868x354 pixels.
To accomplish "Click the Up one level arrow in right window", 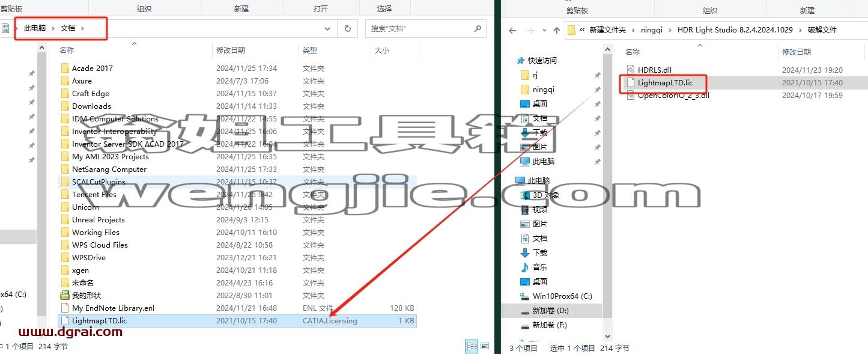I will [x=556, y=30].
